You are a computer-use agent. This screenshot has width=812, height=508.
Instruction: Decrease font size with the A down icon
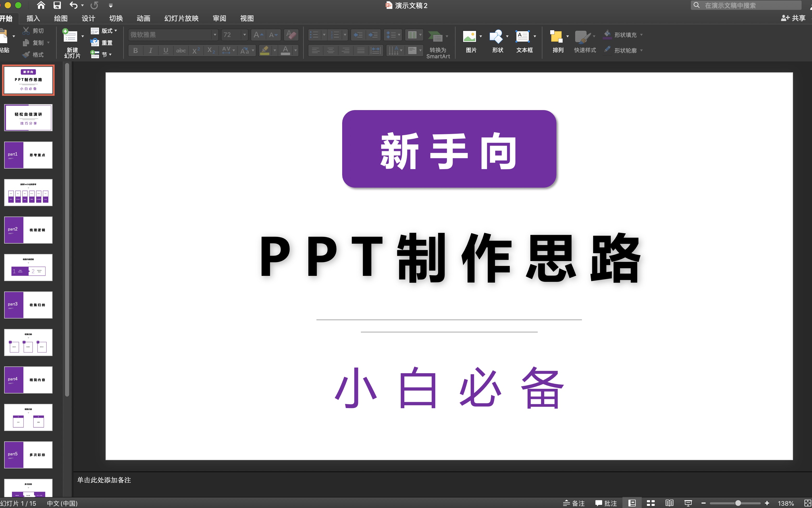(273, 35)
